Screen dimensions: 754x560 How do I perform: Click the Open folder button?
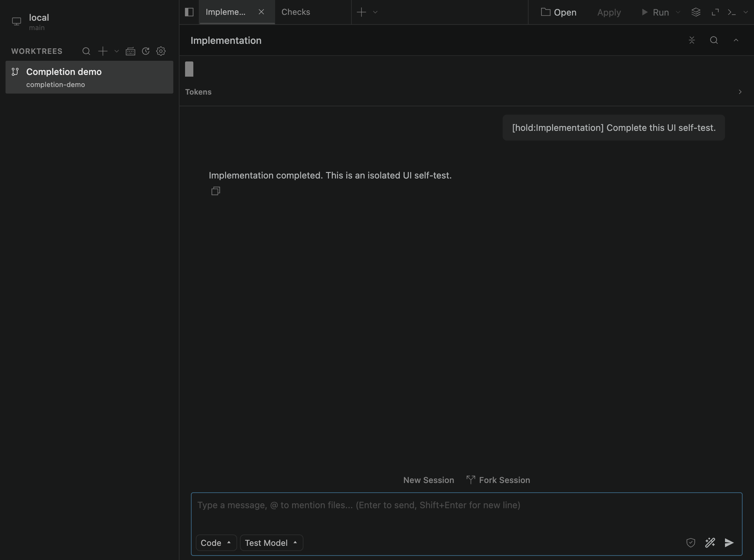(x=559, y=12)
